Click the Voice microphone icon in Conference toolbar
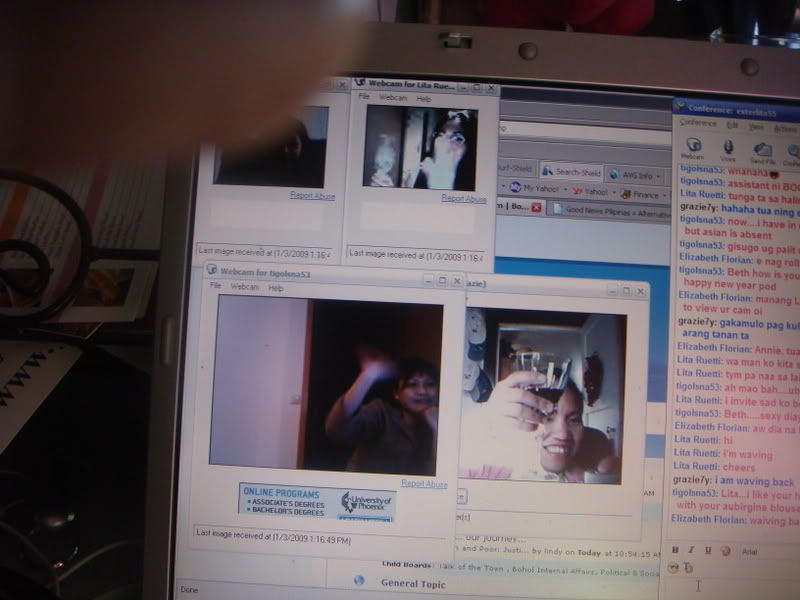 click(728, 147)
